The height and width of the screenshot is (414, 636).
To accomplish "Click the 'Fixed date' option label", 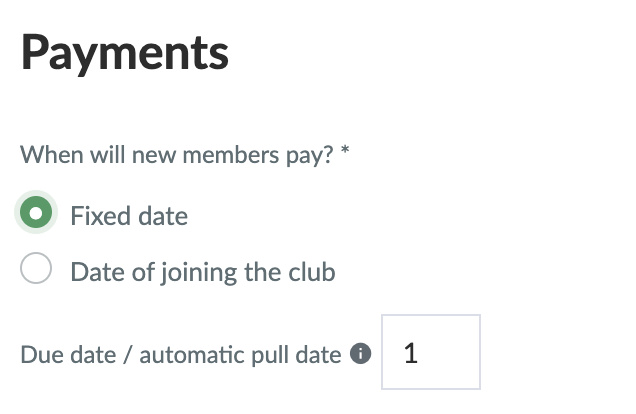I will tap(129, 216).
